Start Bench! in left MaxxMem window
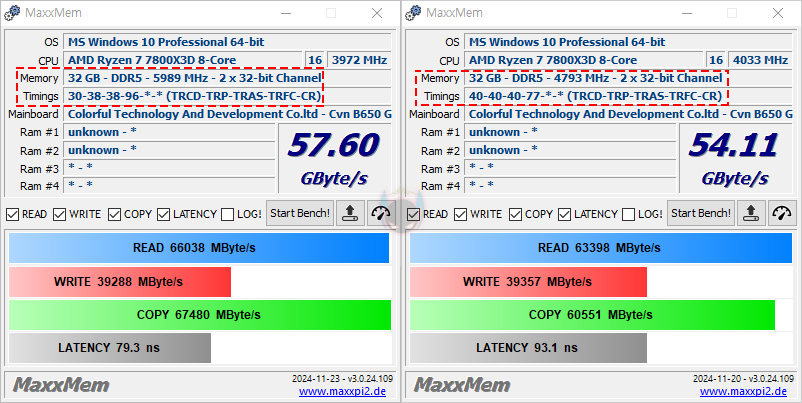Viewport: 802px width, 403px height. [x=300, y=213]
